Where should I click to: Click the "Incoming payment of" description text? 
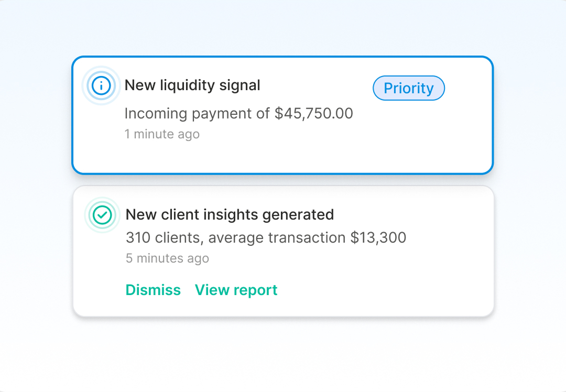pyautogui.click(x=198, y=113)
